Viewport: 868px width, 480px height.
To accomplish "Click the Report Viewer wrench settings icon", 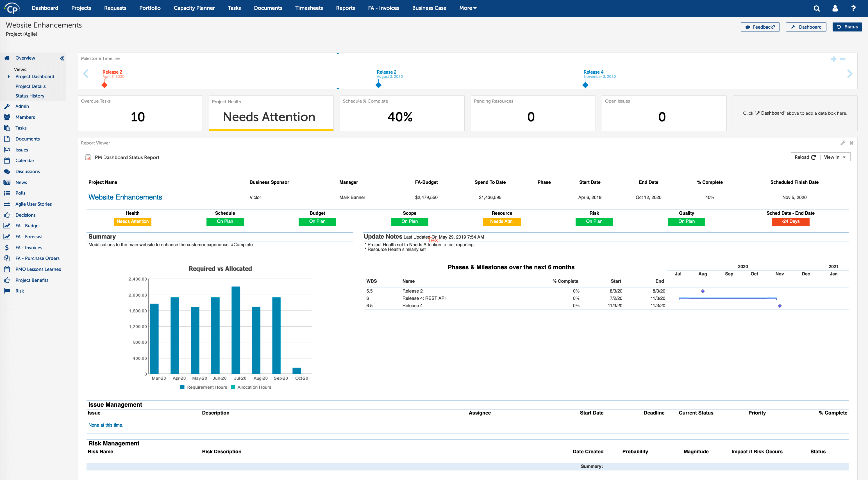I will [843, 142].
